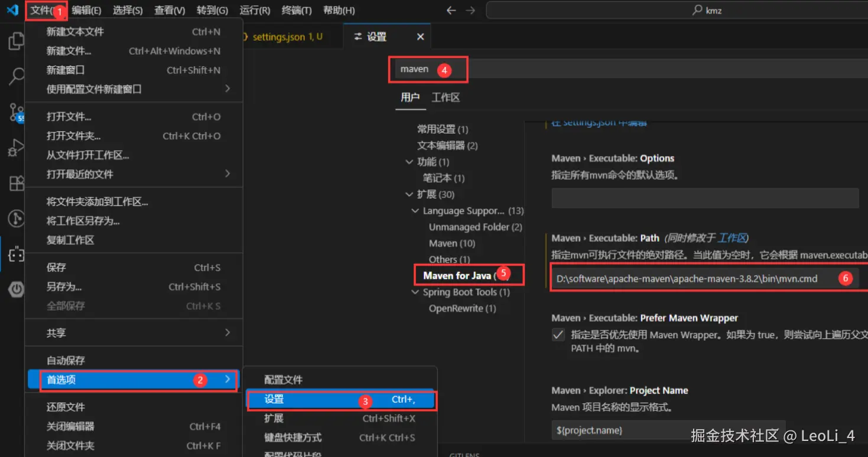Select Maven (10) tree item
This screenshot has height=457, width=868.
452,244
